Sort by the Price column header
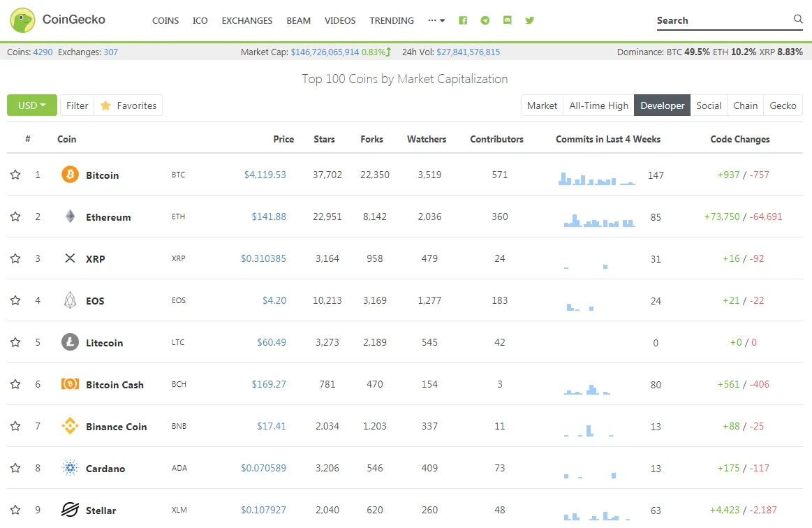This screenshot has height=528, width=812. (x=283, y=139)
